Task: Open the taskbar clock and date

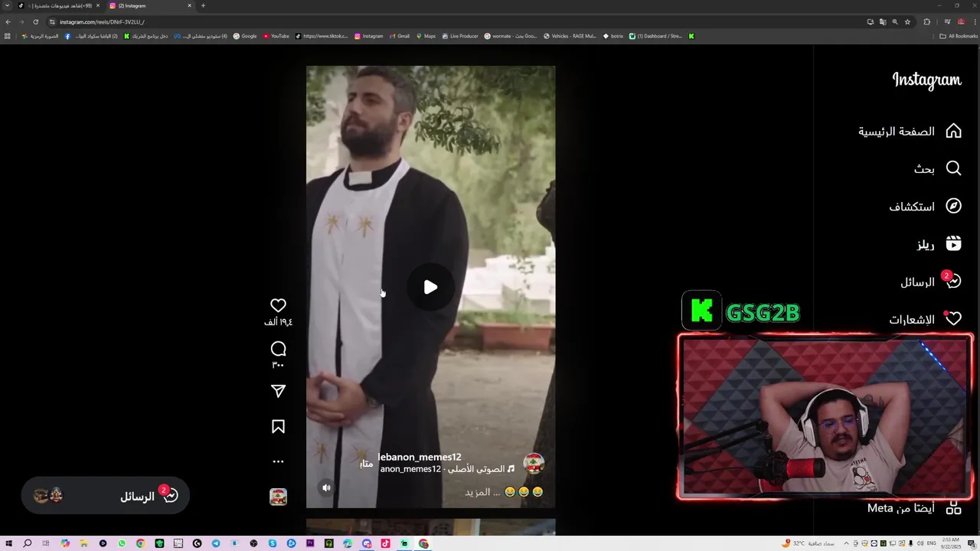Action: click(x=951, y=543)
